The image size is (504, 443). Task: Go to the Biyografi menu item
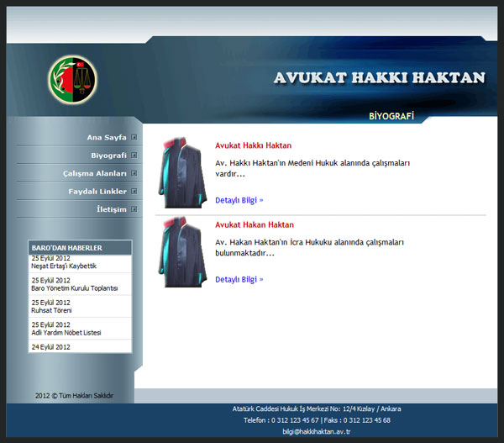(108, 156)
